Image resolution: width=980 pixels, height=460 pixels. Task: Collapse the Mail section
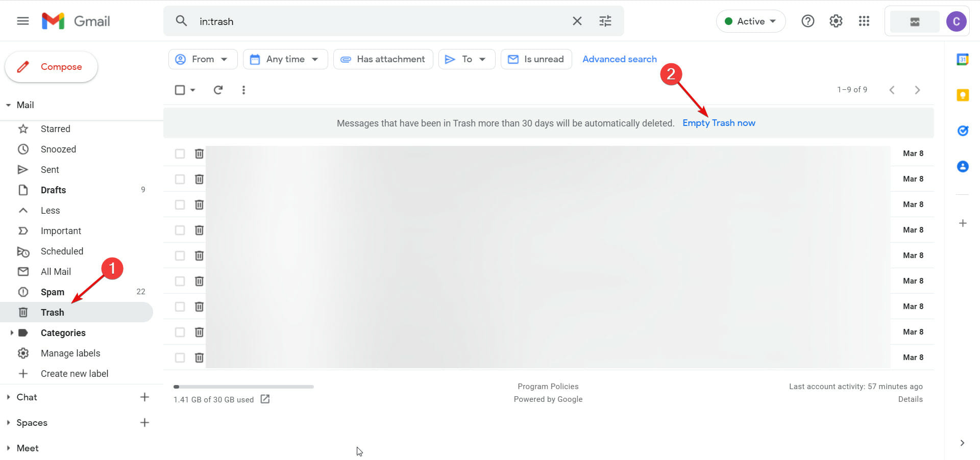[x=8, y=105]
